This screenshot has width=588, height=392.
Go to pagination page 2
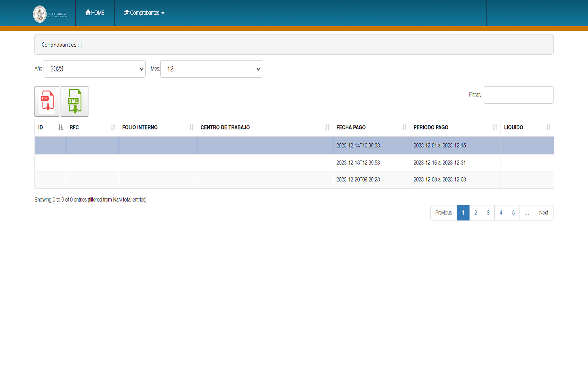pyautogui.click(x=475, y=213)
